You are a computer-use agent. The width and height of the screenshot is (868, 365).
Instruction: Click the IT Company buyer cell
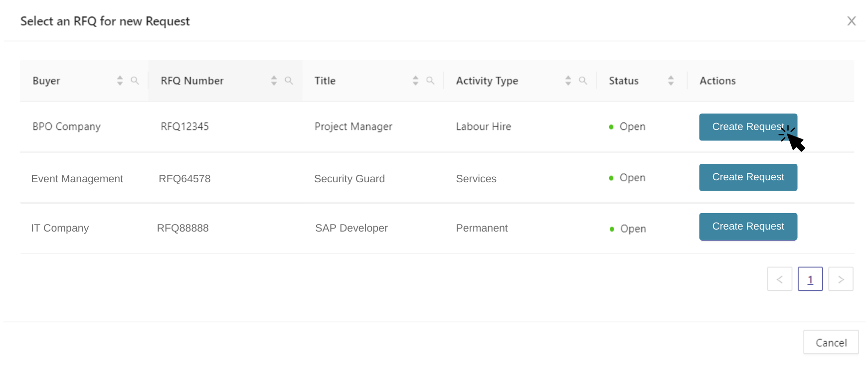(60, 228)
